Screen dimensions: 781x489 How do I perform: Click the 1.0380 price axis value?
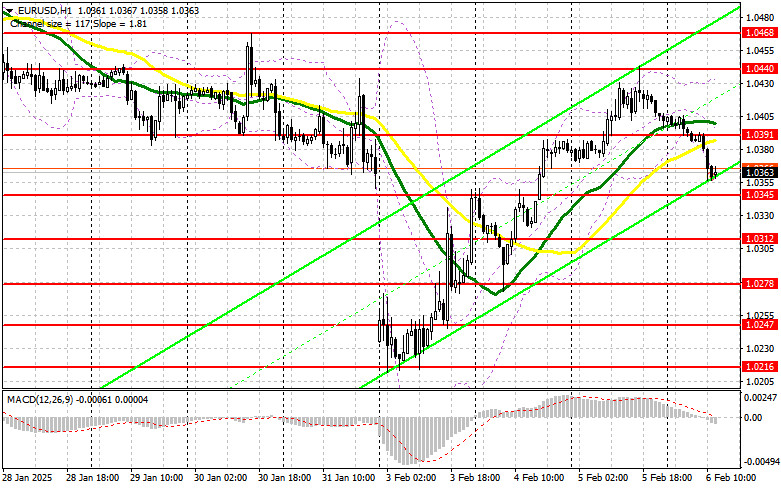coord(760,149)
